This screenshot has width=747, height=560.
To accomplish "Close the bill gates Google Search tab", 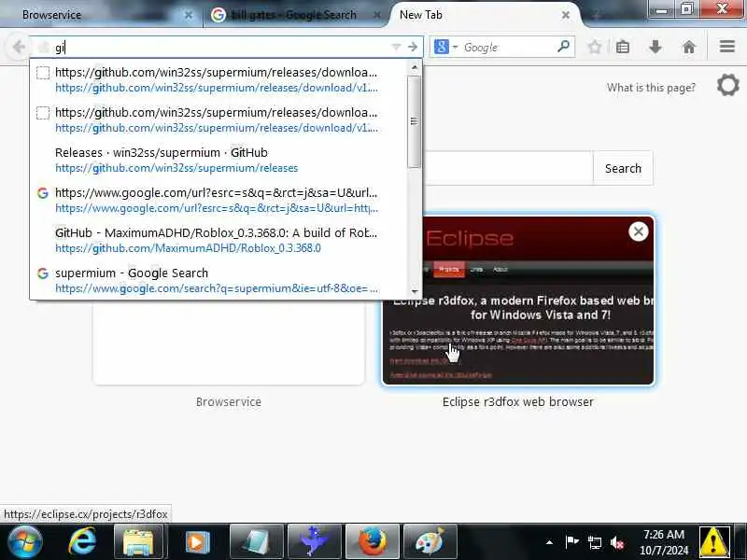I will [377, 15].
